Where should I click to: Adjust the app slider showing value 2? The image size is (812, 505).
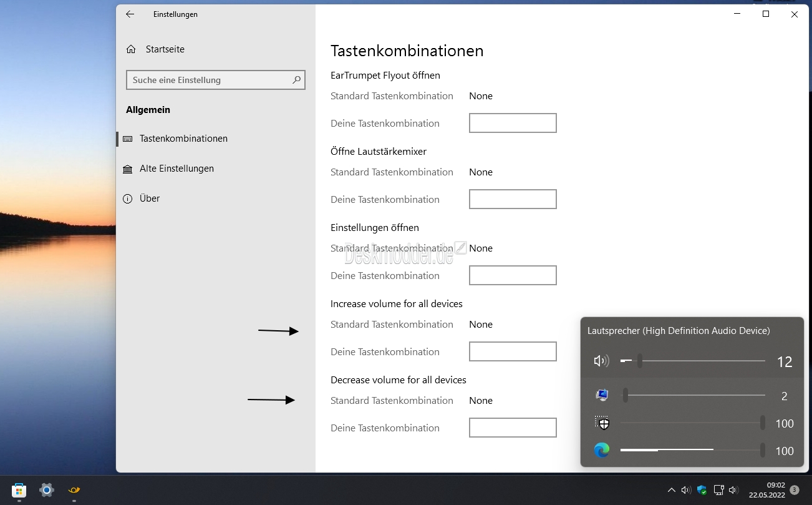[693, 395]
